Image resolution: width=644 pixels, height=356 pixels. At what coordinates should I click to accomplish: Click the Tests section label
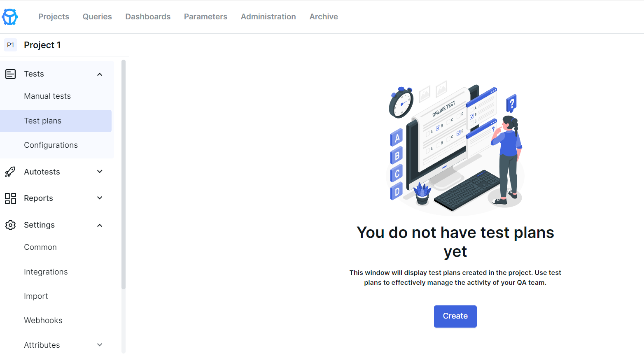click(x=34, y=74)
